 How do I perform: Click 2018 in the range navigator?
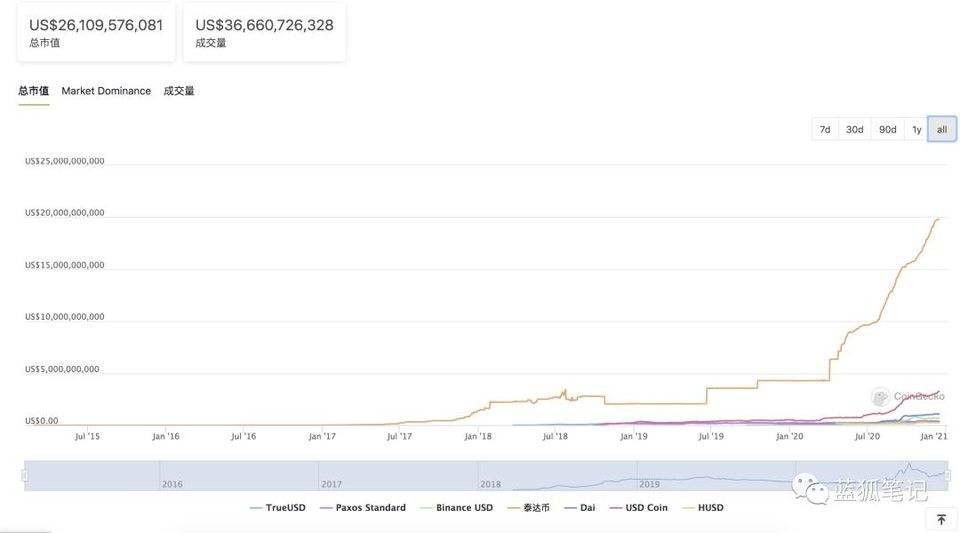tap(490, 484)
